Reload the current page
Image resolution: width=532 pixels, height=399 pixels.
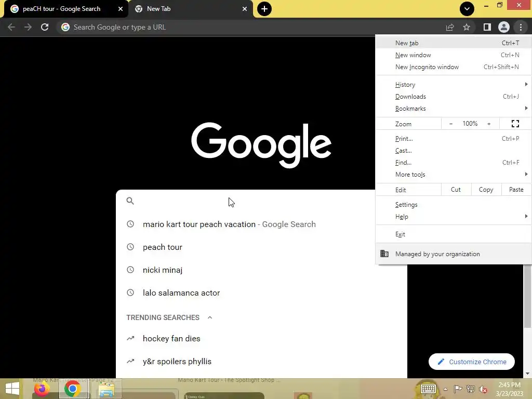click(x=45, y=27)
